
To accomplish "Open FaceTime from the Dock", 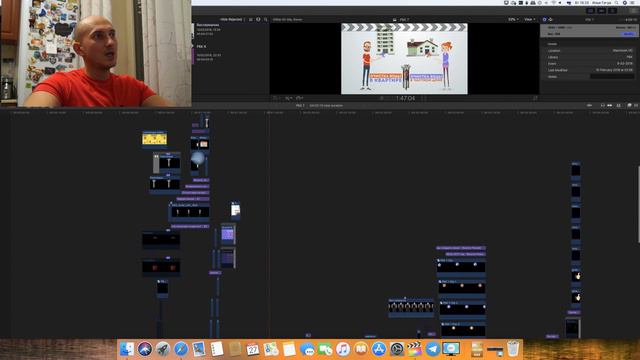I will [325, 349].
